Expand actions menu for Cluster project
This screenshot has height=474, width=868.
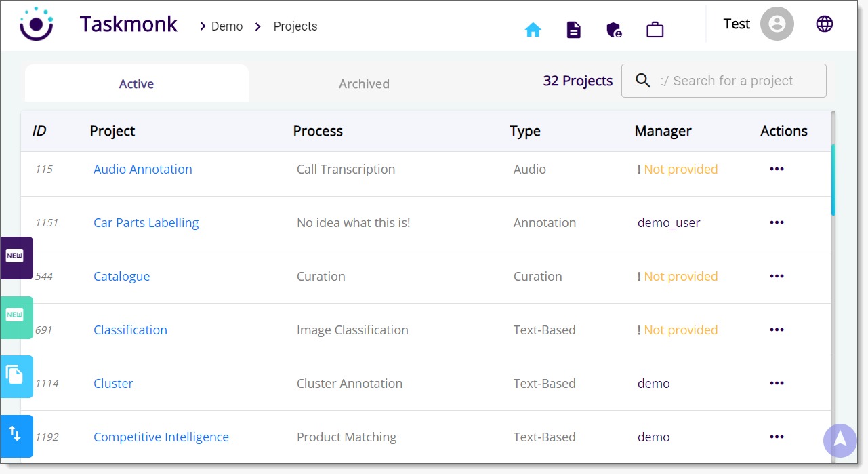point(777,383)
